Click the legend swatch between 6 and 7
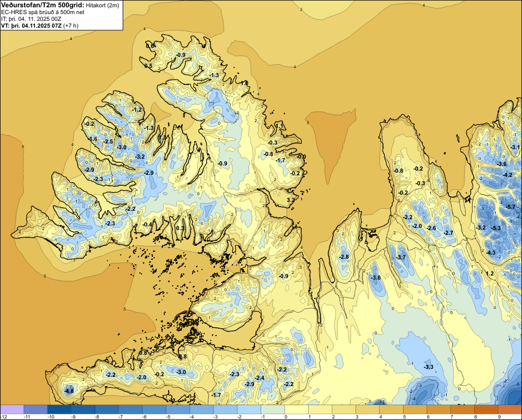The image size is (522, 420). [439, 410]
